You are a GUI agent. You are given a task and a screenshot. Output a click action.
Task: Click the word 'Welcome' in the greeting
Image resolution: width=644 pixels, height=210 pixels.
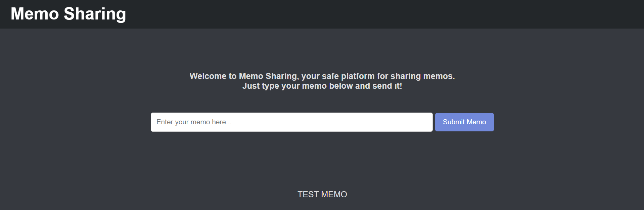tap(208, 76)
